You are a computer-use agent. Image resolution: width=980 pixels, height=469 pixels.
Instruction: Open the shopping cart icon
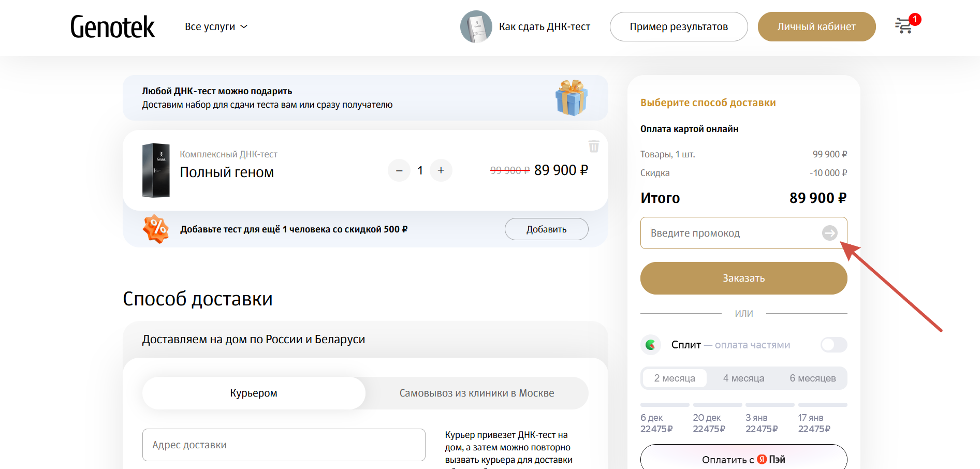[x=904, y=26]
